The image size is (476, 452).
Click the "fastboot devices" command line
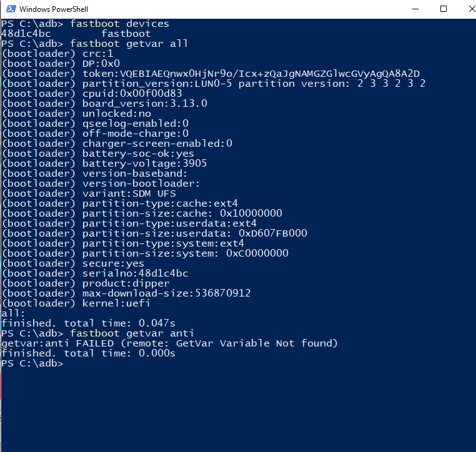119,24
